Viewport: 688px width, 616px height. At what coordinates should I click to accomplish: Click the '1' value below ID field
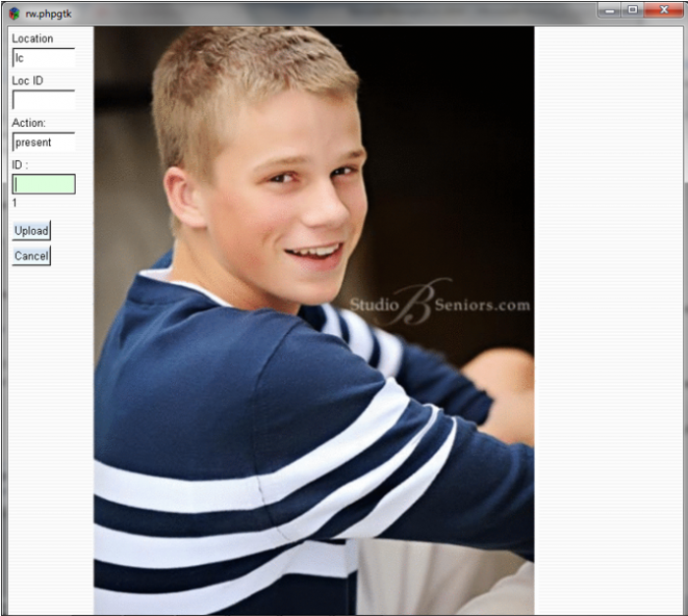pos(15,202)
